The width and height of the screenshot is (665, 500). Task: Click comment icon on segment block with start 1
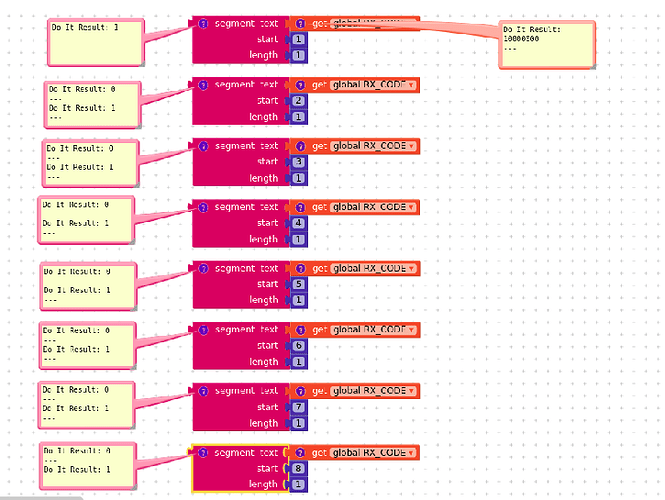[x=203, y=24]
